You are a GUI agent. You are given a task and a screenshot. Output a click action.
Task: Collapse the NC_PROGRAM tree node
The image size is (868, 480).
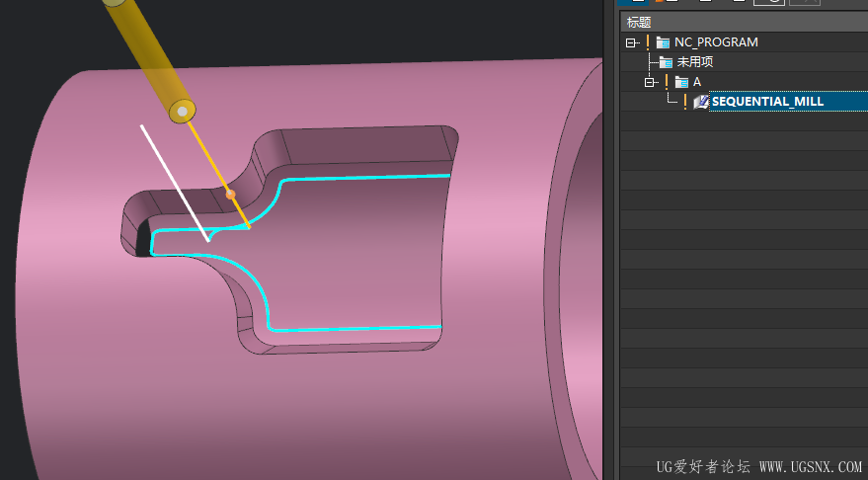pos(630,42)
